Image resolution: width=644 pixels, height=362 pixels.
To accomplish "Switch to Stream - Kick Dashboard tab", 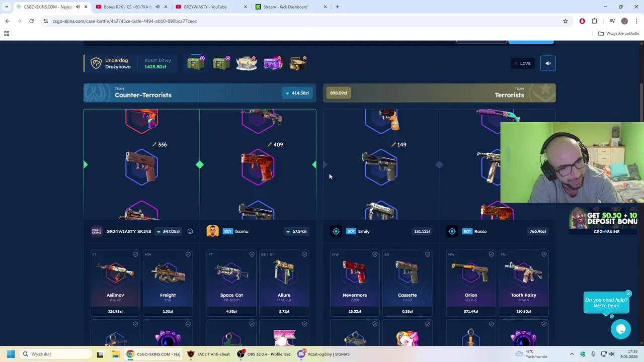I will [285, 7].
